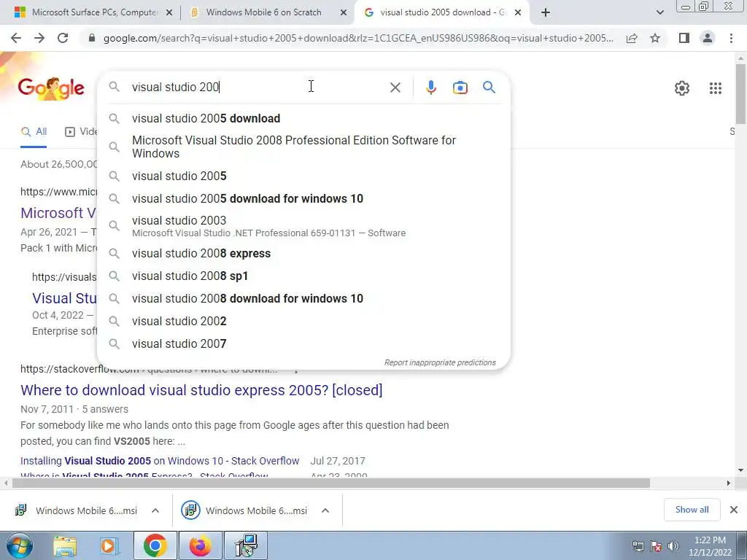This screenshot has width=747, height=560.
Task: Switch to Firefox on the taskbar
Action: 200,545
